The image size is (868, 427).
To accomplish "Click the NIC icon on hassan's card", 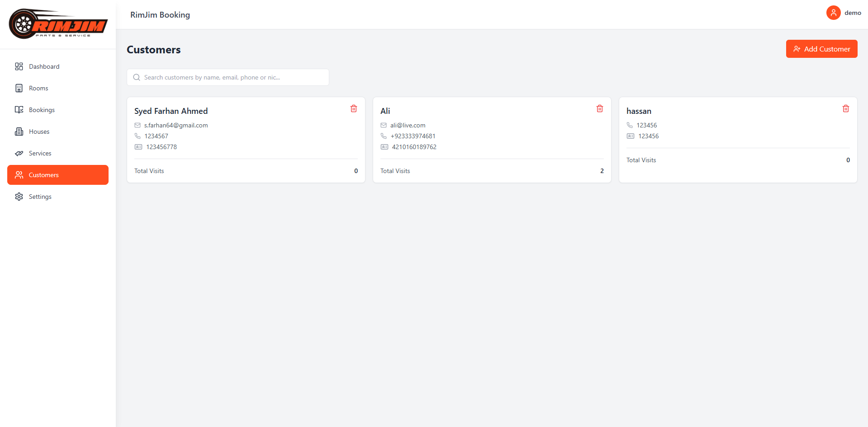I will click(630, 136).
